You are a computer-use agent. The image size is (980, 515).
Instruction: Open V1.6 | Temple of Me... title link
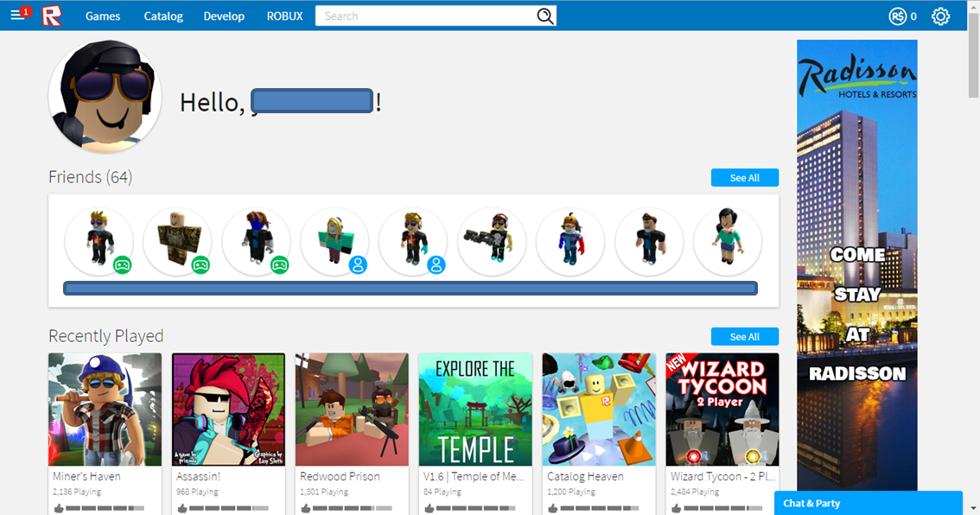474,476
